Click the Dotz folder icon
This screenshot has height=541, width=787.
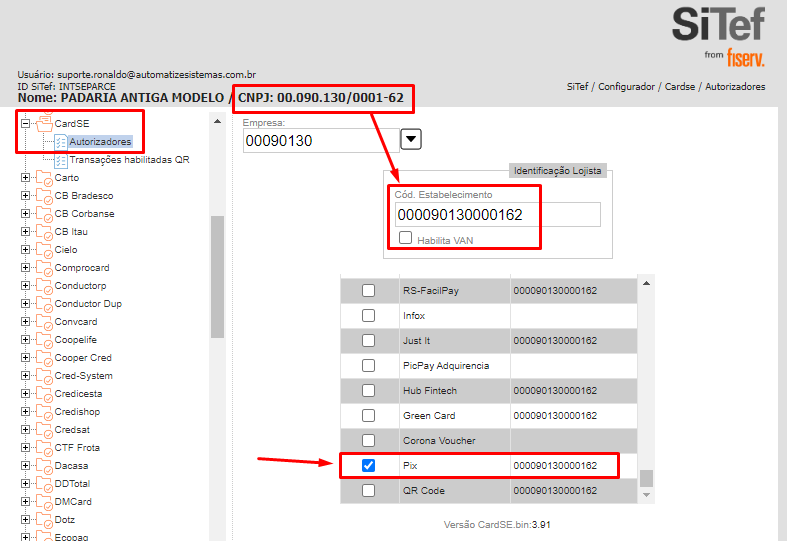[x=44, y=520]
